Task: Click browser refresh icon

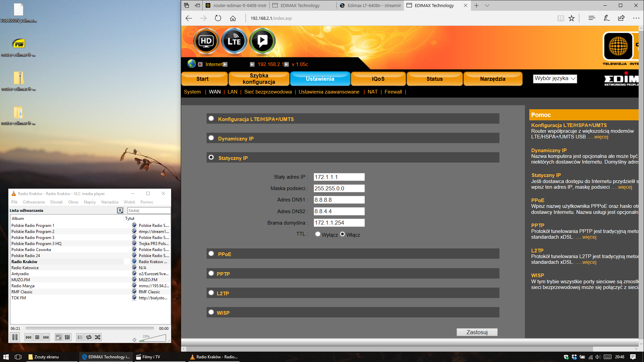Action: coord(218,18)
